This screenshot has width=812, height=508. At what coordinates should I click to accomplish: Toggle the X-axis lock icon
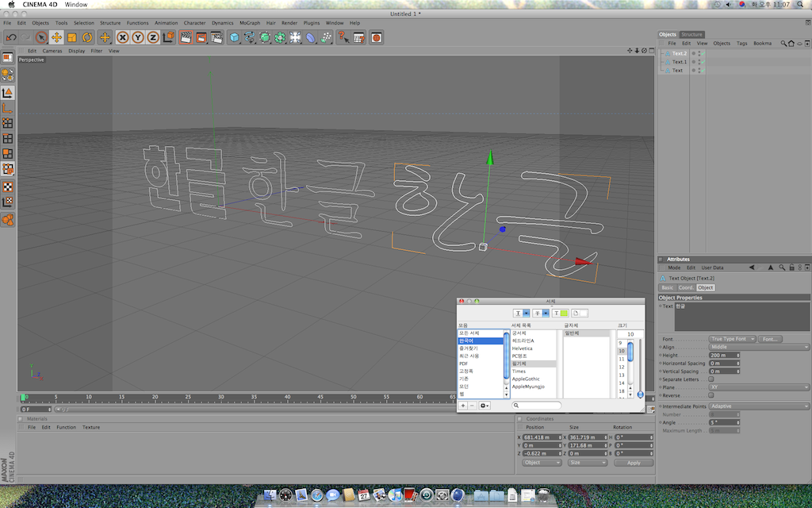(123, 37)
